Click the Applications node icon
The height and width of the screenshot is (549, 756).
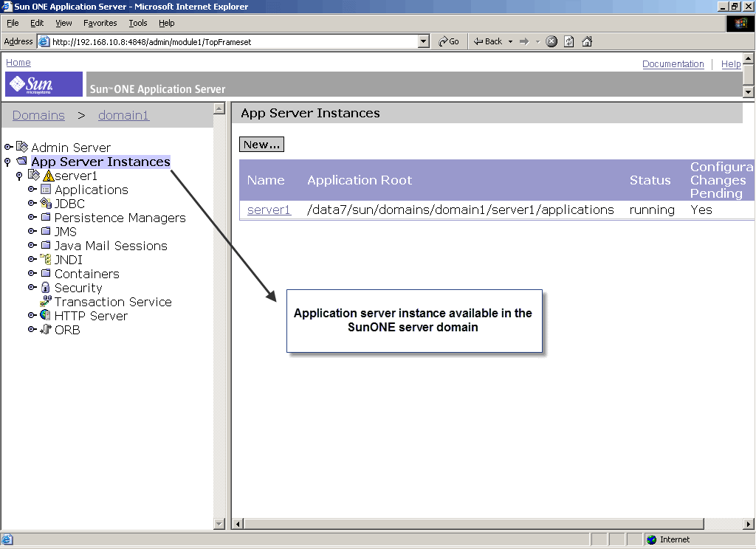(46, 189)
